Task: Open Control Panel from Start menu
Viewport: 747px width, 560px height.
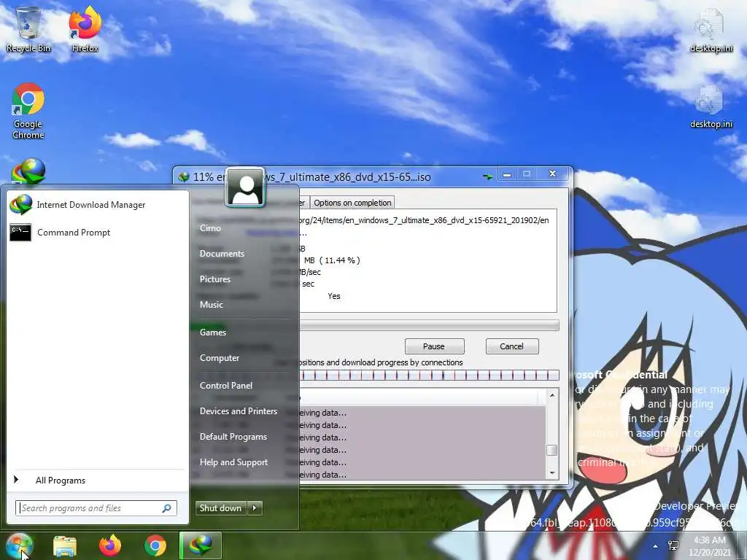Action: coord(226,385)
